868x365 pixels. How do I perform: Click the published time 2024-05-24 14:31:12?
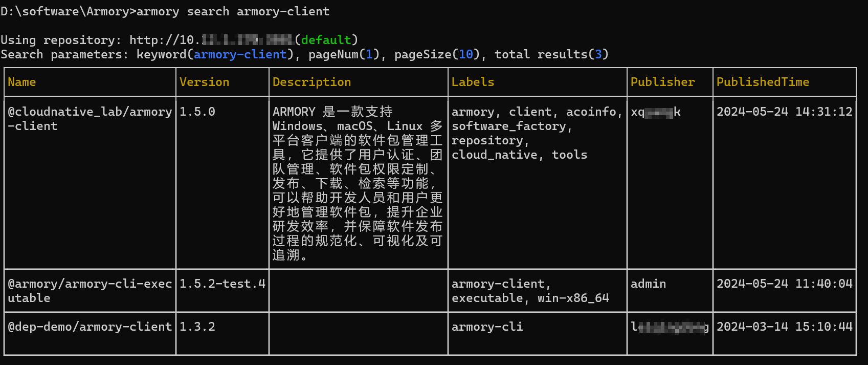(784, 112)
